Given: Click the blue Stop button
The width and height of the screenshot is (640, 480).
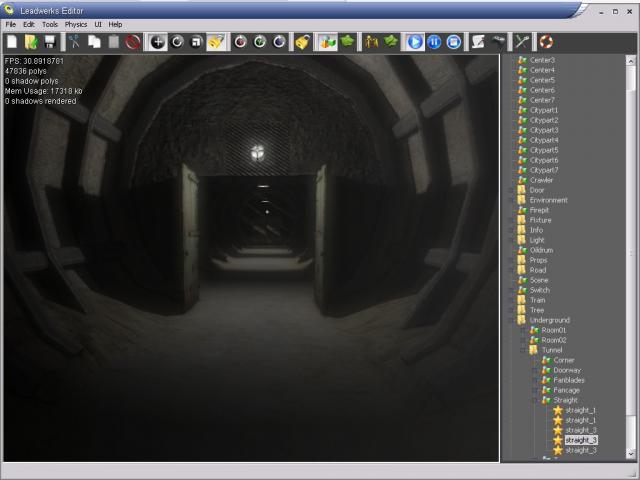Looking at the screenshot, I should pyautogui.click(x=453, y=42).
